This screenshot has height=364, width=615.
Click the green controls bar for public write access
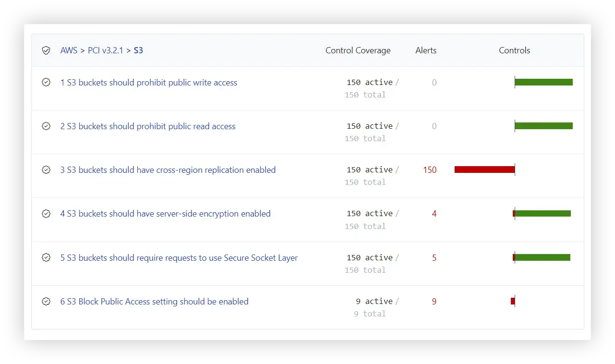544,82
